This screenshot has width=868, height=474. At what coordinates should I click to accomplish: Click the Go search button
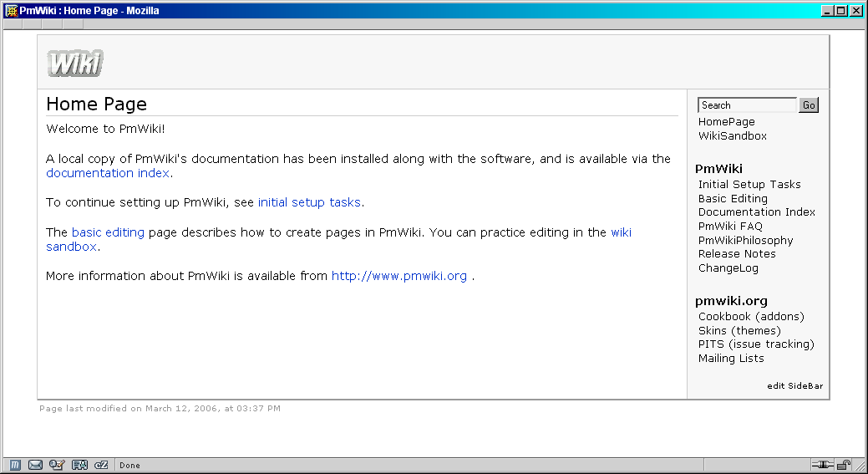tap(809, 105)
